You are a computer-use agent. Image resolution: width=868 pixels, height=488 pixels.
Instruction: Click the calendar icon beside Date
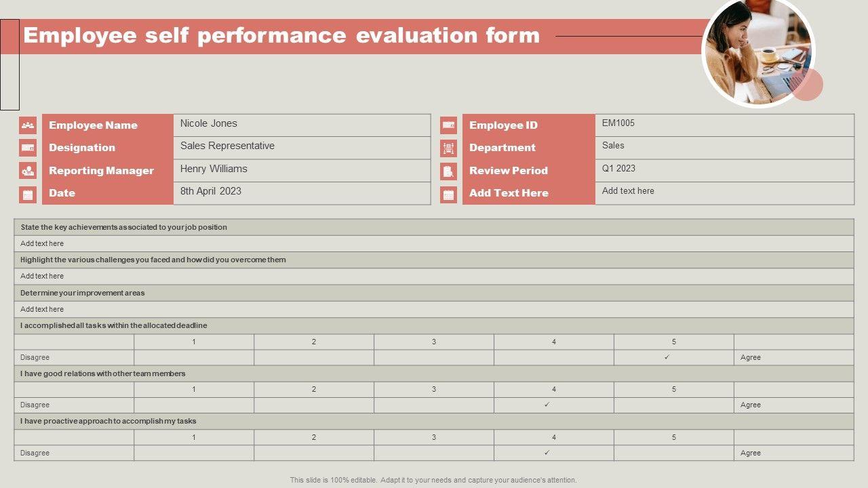[x=28, y=195]
